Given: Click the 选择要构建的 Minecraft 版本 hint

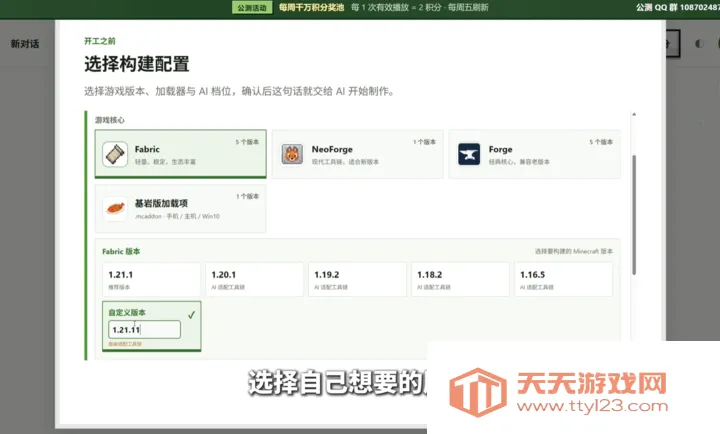Looking at the screenshot, I should pyautogui.click(x=574, y=251).
